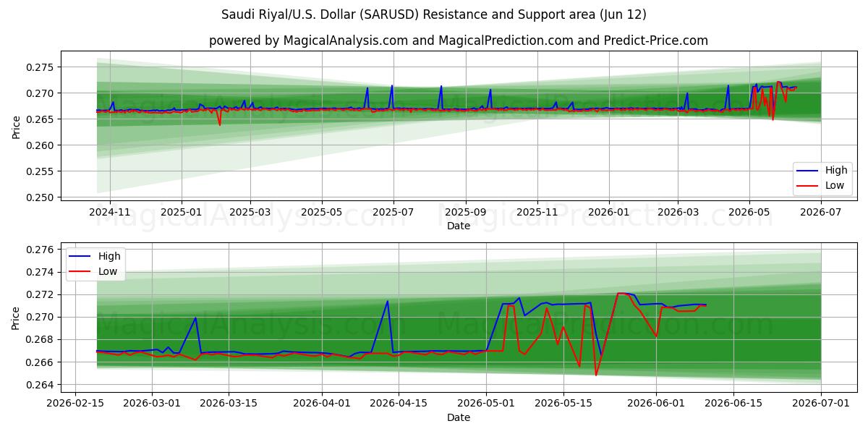Image resolution: width=868 pixels, height=434 pixels.
Task: Click the top chart x-axis label '2025-03'
Action: [x=250, y=211]
